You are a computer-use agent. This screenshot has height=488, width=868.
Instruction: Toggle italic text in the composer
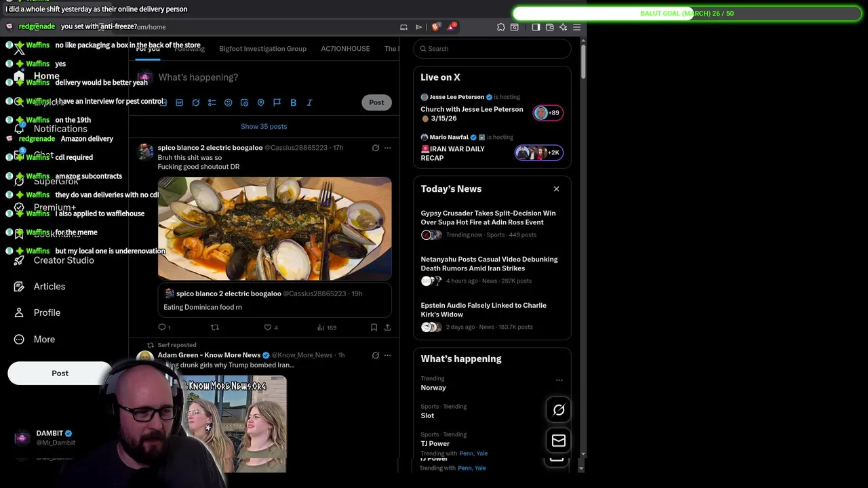[x=310, y=102]
